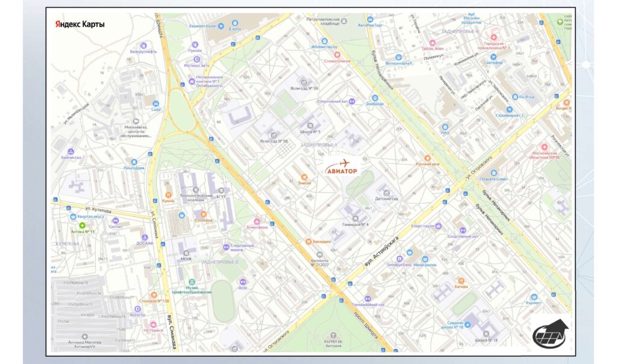Click the Полевая ул. street label
This screenshot has width=617, height=364.
click(x=435, y=58)
